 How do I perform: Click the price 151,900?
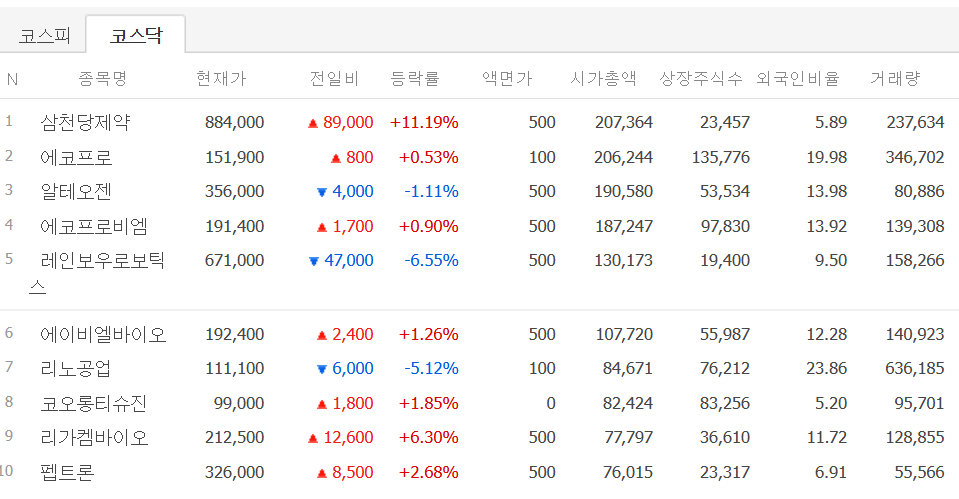234,157
